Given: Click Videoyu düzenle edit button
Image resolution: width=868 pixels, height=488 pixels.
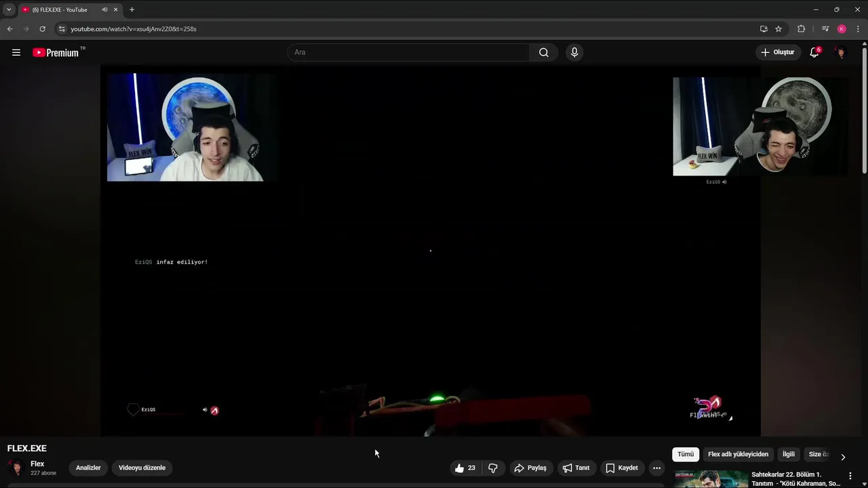Looking at the screenshot, I should tap(142, 468).
